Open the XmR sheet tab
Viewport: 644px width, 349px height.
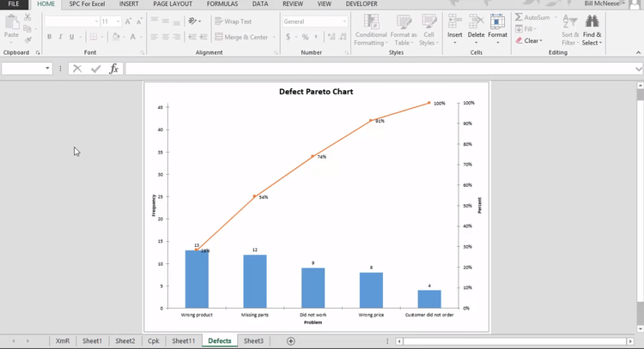63,340
